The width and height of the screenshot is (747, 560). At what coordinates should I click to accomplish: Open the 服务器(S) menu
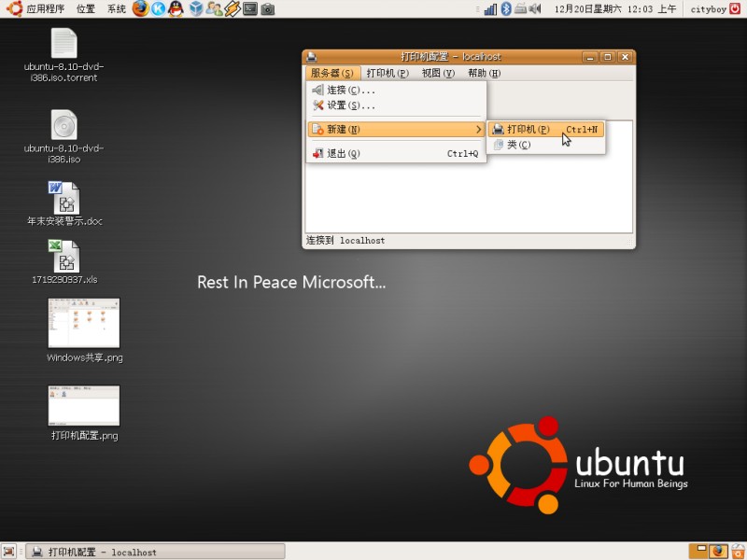pyautogui.click(x=332, y=73)
